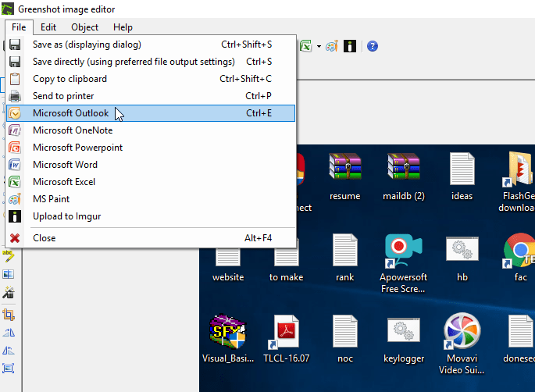The height and width of the screenshot is (392, 535).
Task: Open the Object menu
Action: tap(84, 27)
